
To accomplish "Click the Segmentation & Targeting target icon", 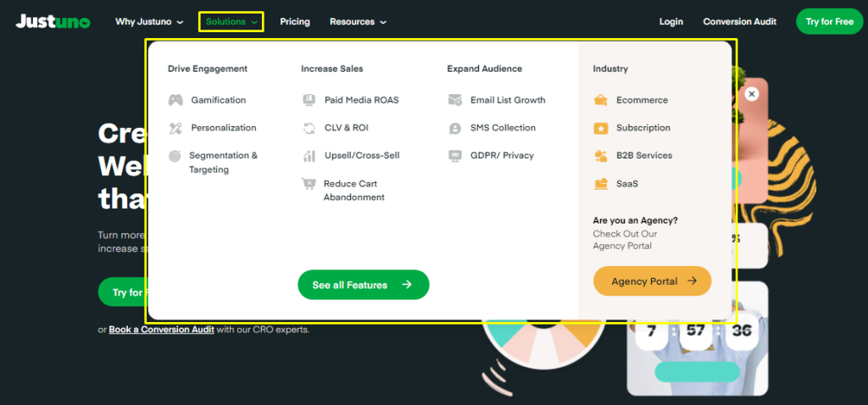I will tap(175, 156).
